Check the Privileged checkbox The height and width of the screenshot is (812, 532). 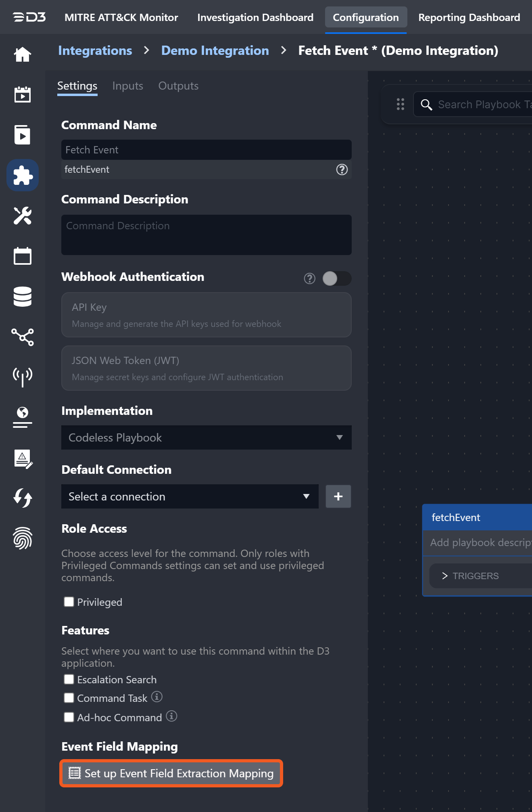(x=69, y=602)
